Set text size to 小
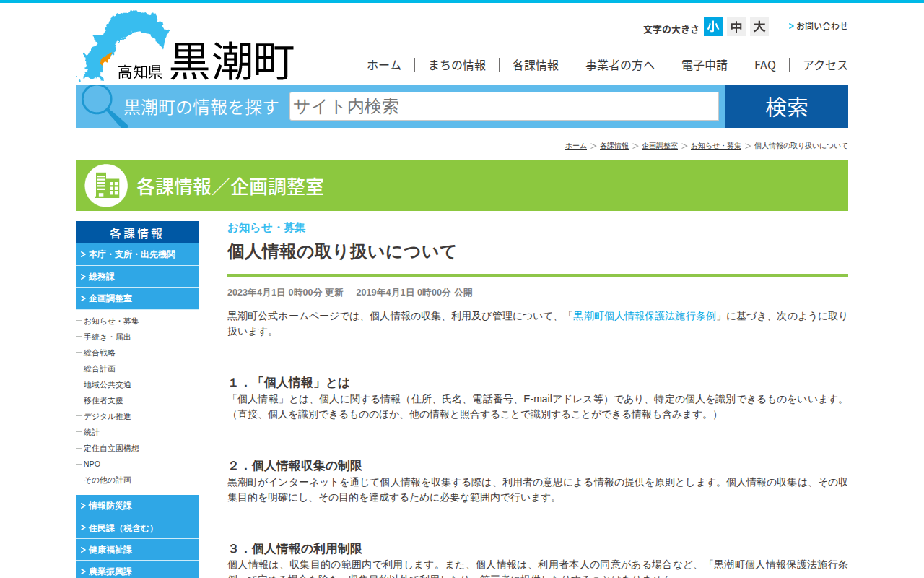This screenshot has height=578, width=924. click(x=713, y=27)
